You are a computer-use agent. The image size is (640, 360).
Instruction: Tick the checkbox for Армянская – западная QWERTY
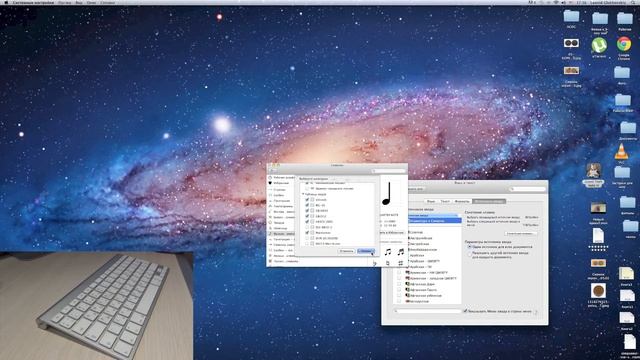[399, 278]
